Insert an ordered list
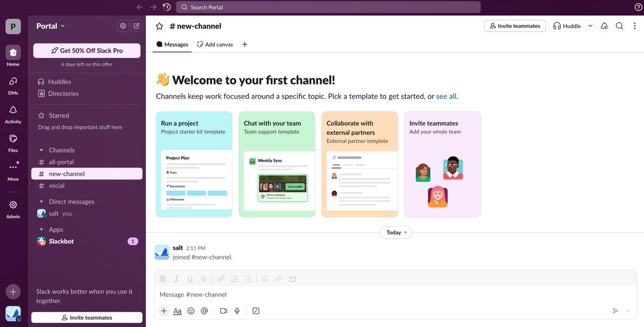644x327 pixels. click(235, 279)
